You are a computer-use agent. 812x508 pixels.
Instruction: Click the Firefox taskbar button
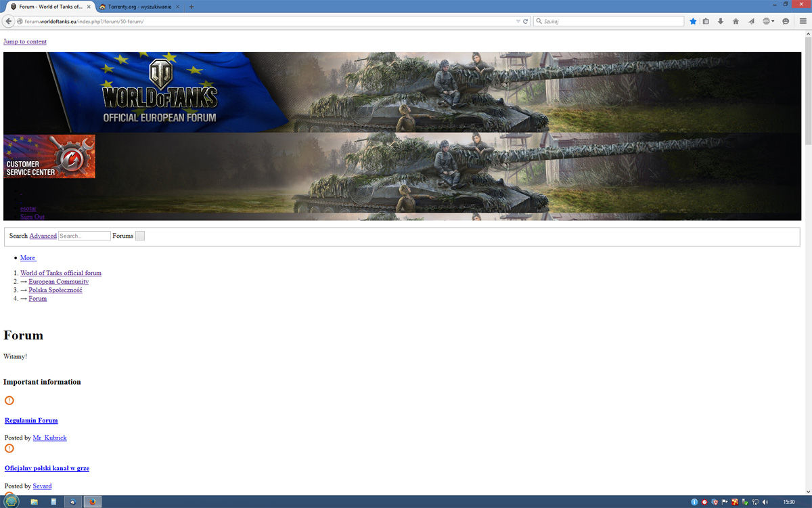93,502
